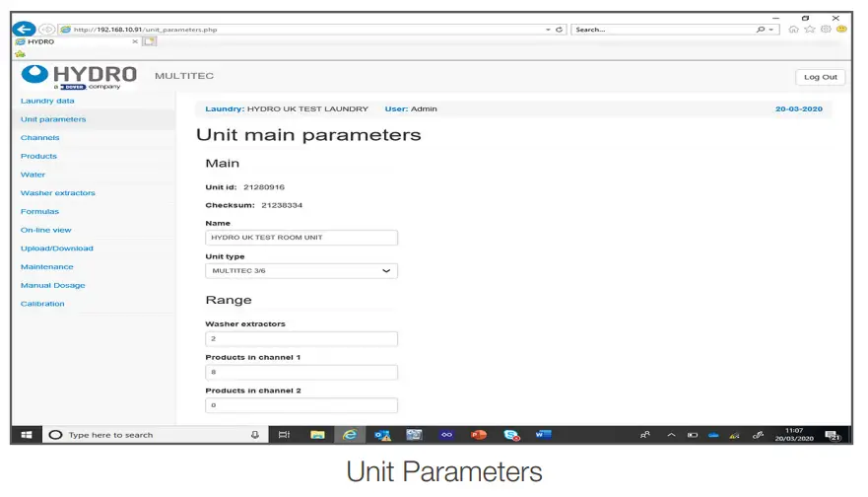Screen dimensions: 868x497
Task: Expand the search provider dropdown arrow
Action: [x=770, y=30]
